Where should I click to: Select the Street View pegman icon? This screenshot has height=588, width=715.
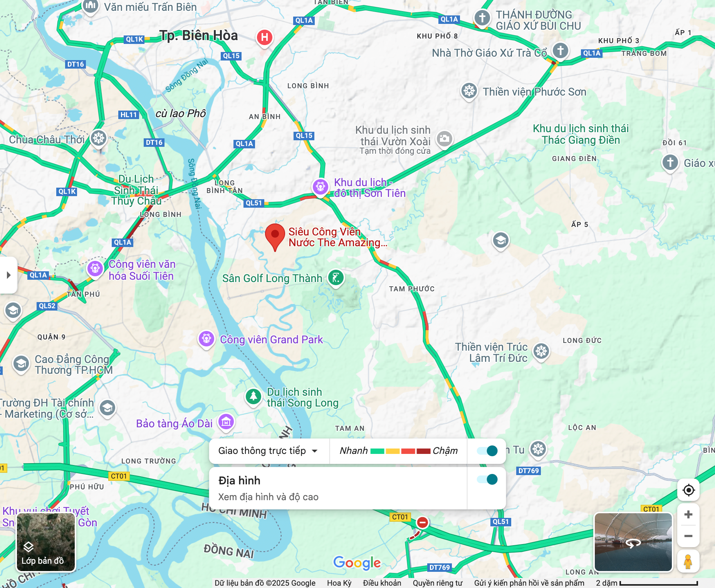tap(688, 561)
